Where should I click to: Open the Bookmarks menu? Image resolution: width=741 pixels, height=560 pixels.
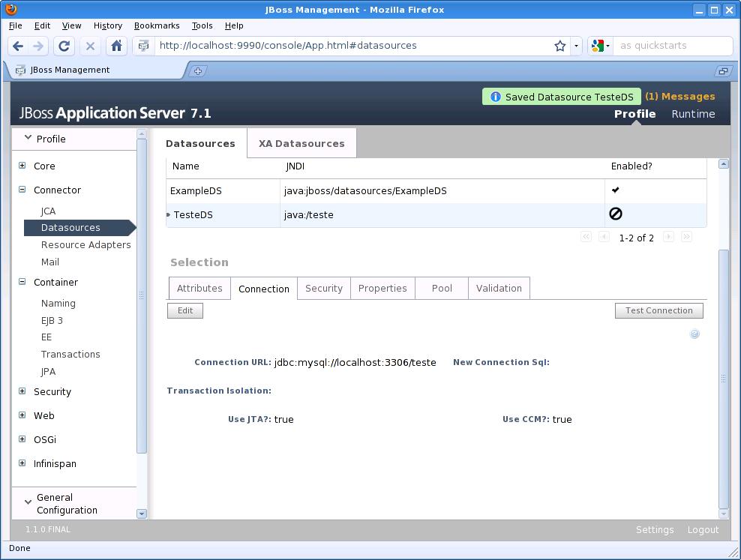tap(157, 25)
